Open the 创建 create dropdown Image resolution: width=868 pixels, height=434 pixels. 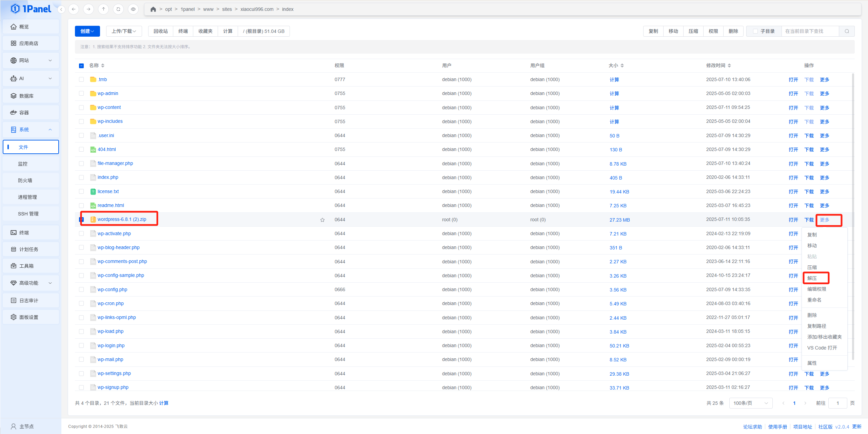(87, 31)
